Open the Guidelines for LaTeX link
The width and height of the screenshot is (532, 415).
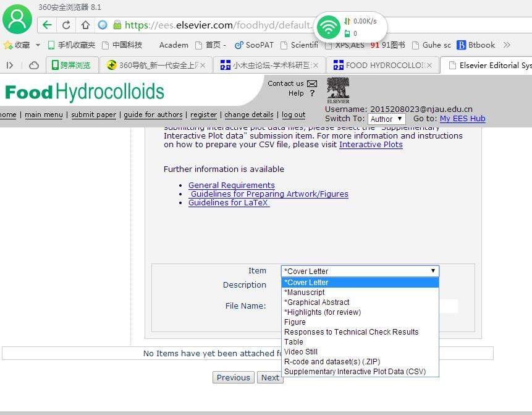229,203
